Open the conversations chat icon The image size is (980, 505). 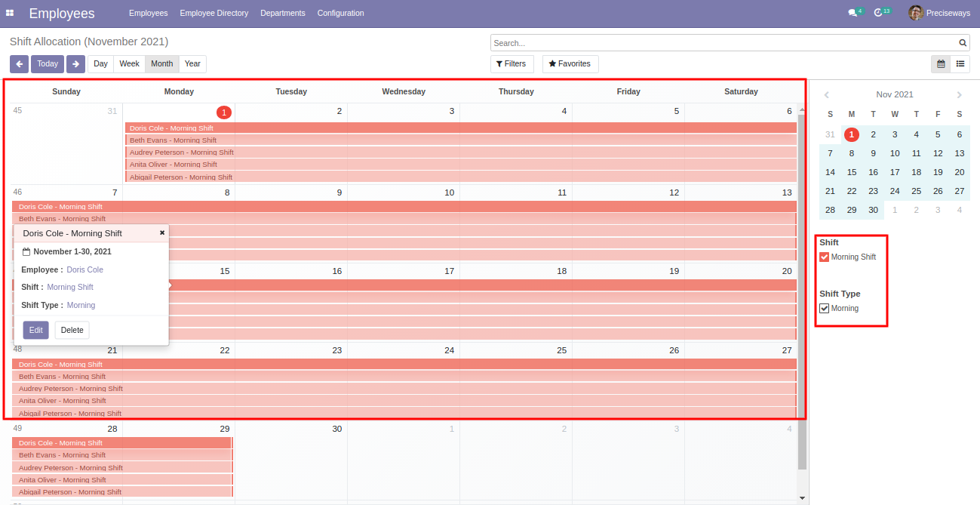(x=852, y=13)
